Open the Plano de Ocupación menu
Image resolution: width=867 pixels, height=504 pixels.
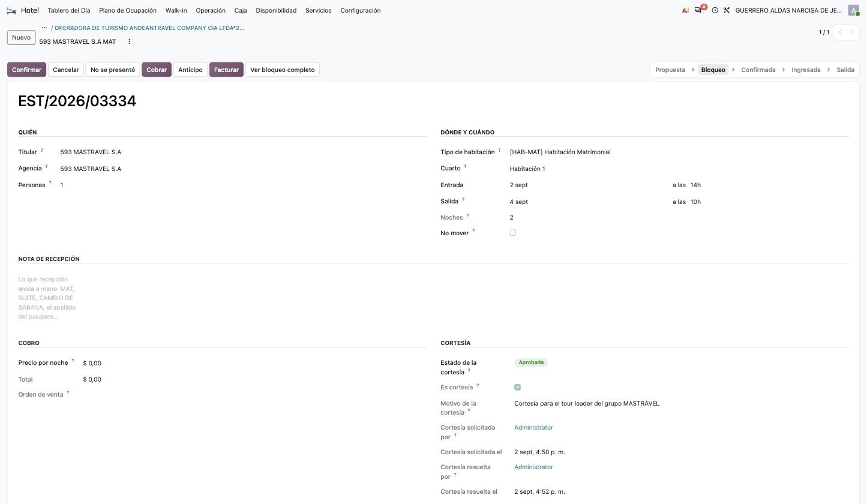coord(128,10)
